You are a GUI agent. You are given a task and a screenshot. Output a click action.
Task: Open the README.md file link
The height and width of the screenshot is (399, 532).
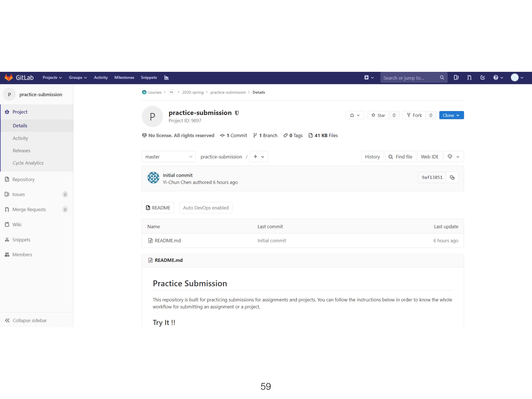point(168,241)
